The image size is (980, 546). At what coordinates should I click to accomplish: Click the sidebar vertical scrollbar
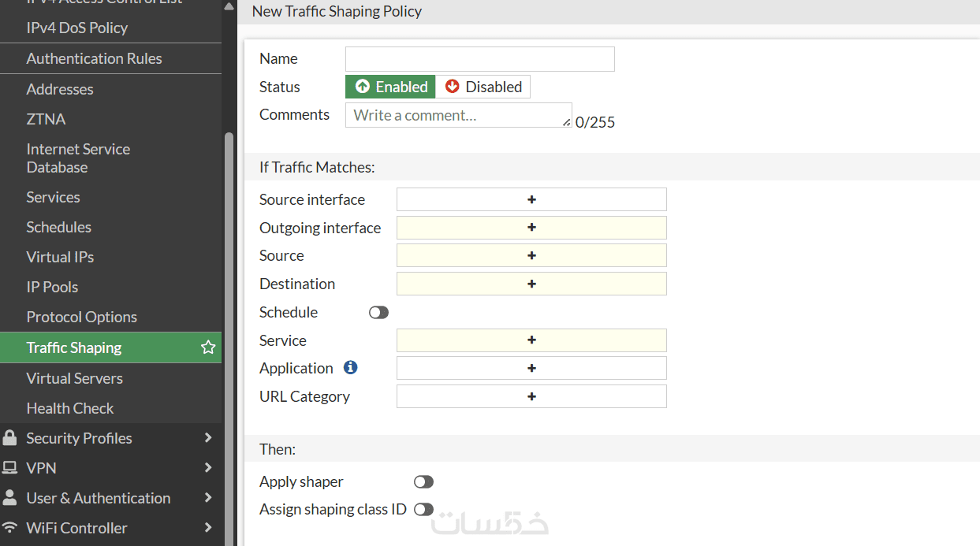(229, 315)
